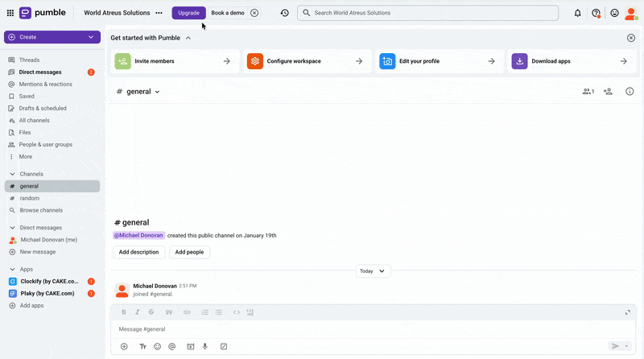Click the mention @ icon in composer
This screenshot has width=644, height=359.
pos(171,346)
